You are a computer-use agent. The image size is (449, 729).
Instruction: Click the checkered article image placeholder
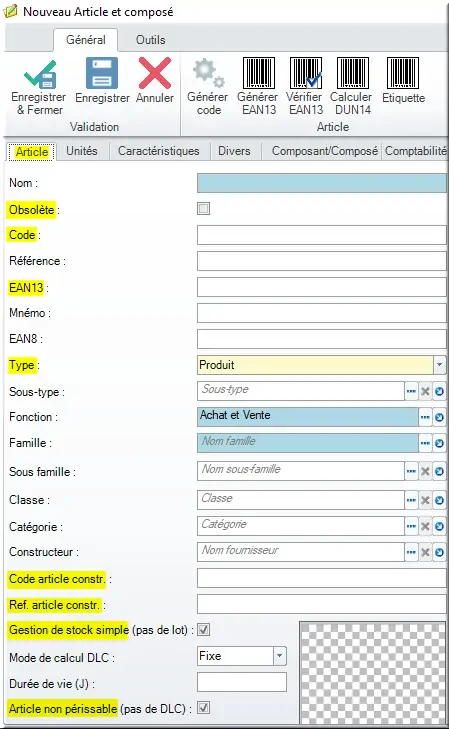click(372, 672)
